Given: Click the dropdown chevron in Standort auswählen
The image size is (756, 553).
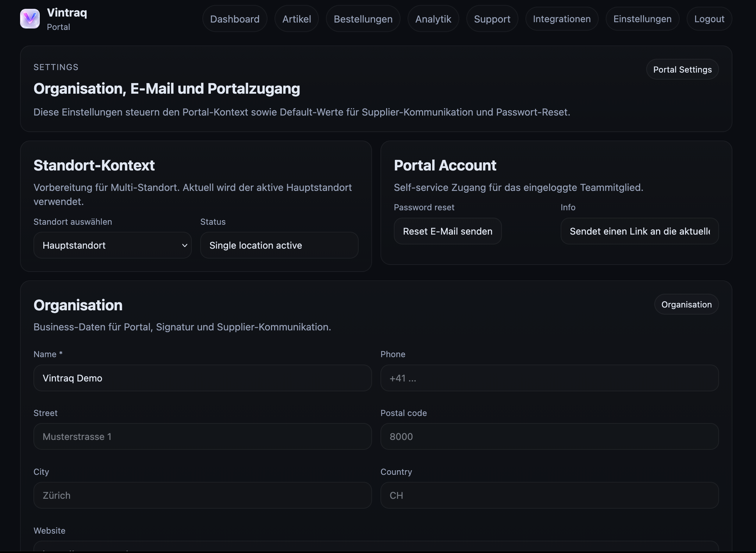Looking at the screenshot, I should 184,246.
